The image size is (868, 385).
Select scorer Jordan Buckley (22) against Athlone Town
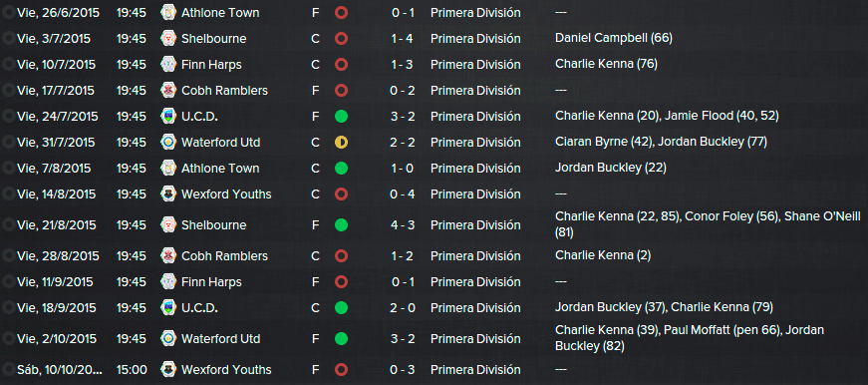click(611, 168)
